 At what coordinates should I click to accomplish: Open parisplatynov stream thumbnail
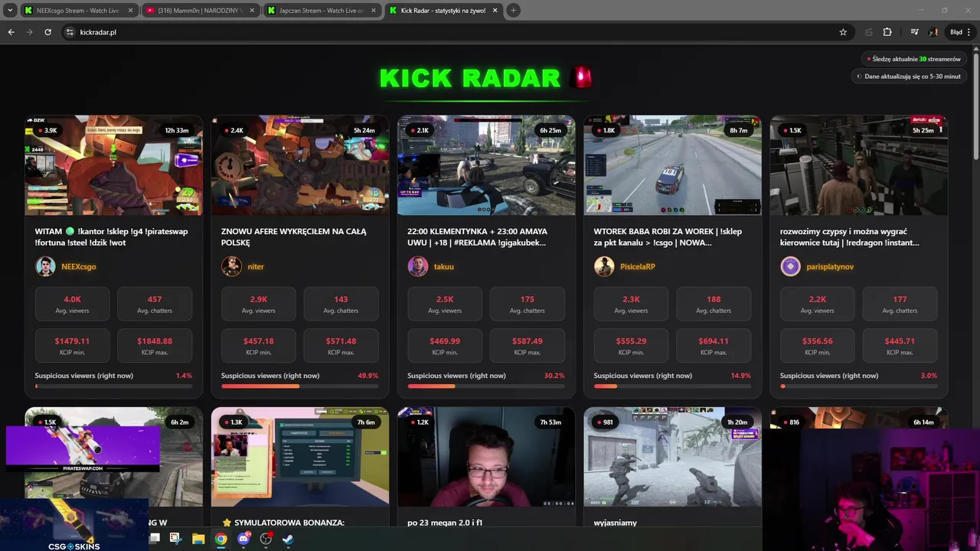click(858, 166)
